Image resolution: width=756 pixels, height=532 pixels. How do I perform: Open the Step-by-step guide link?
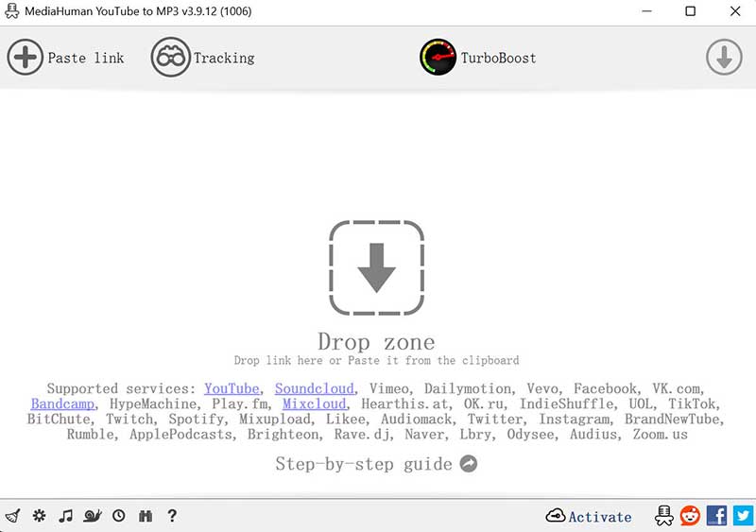pyautogui.click(x=364, y=464)
